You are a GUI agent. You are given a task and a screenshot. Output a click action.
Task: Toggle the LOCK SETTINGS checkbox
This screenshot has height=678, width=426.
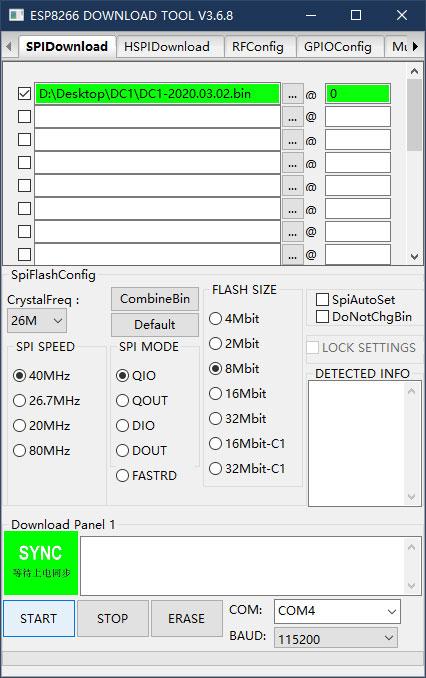312,347
